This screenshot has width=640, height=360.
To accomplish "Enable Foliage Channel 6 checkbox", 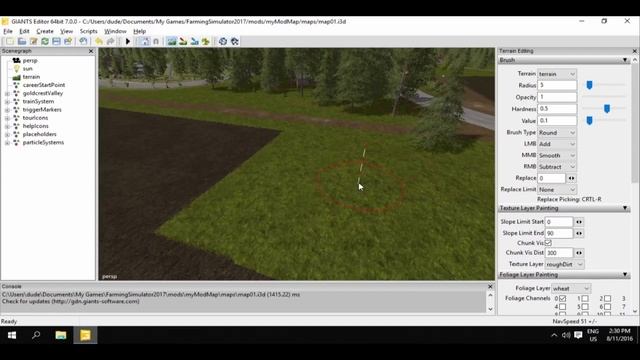I will [607, 307].
